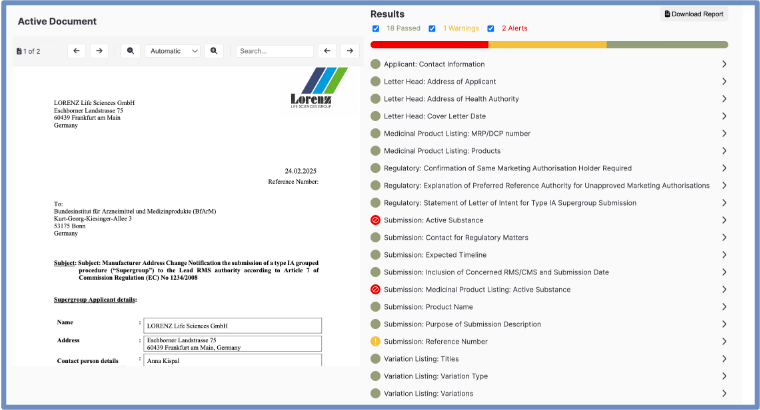The image size is (760, 410).
Task: Open Submission: Expected Timeline result row
Action: pyautogui.click(x=549, y=255)
